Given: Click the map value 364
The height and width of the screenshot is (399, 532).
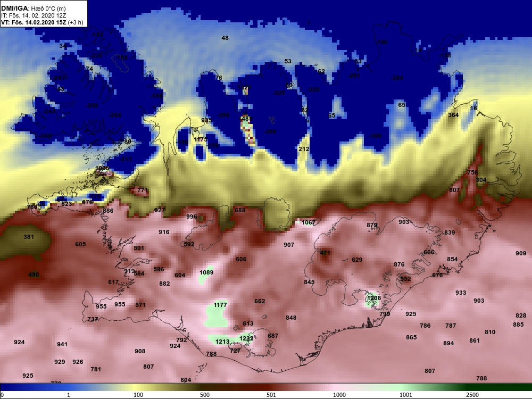Looking at the screenshot, I should pos(453,115).
